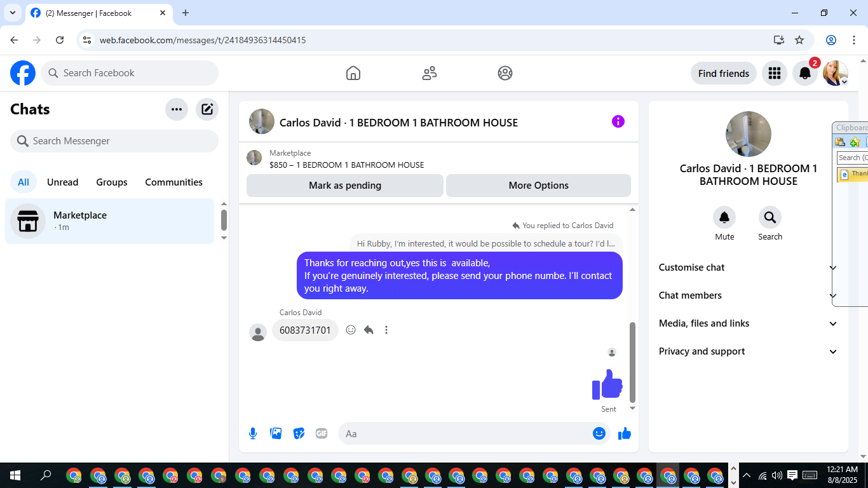Click the quoted 'Hi Rubby, I'm interested' reply

click(486, 243)
